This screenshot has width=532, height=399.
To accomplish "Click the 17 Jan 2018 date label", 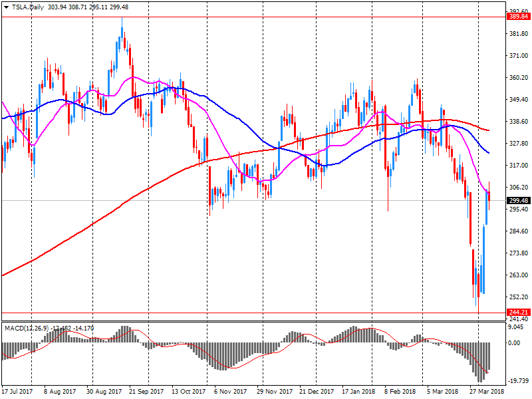I will pyautogui.click(x=358, y=392).
